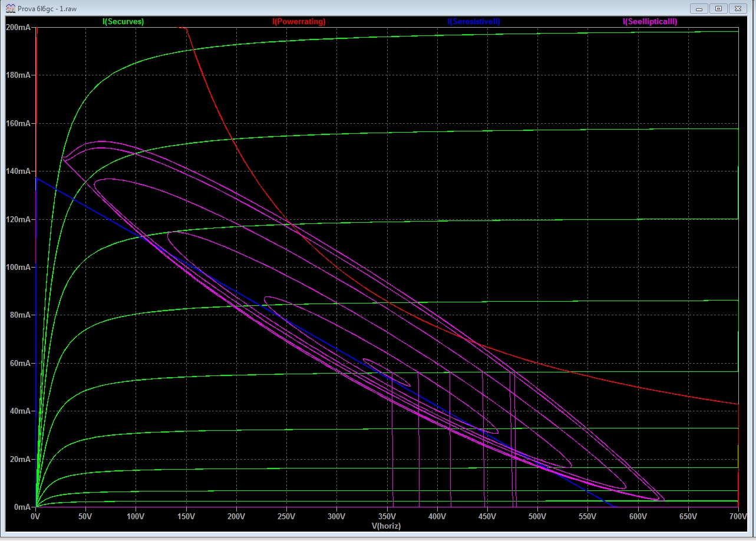Select the 100mA vertical axis tick label

click(x=18, y=267)
